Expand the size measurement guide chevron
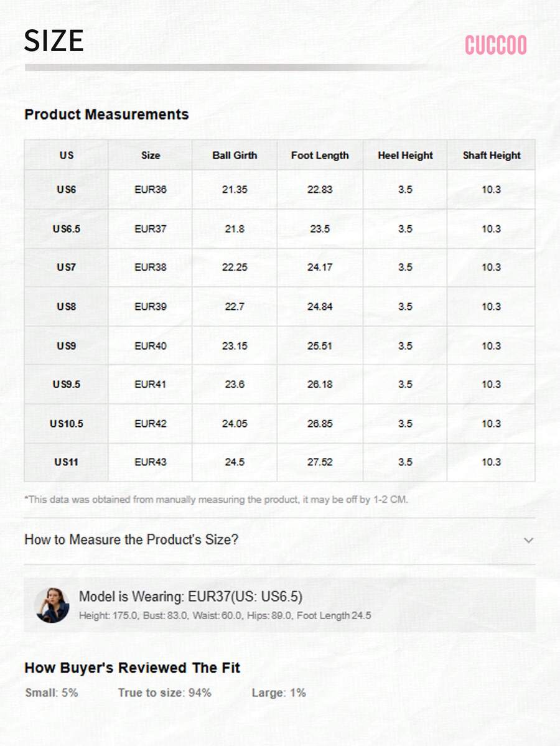560x746 pixels. pyautogui.click(x=528, y=540)
